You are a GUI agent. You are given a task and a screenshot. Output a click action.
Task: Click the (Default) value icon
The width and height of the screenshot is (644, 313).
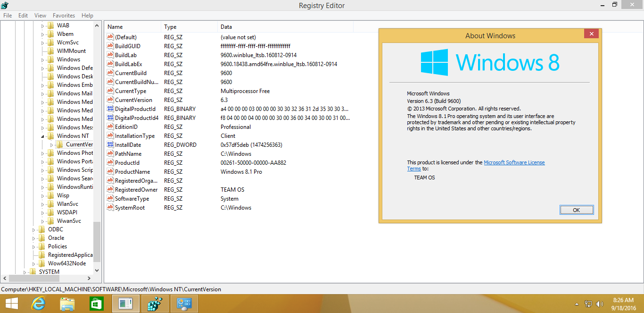110,37
